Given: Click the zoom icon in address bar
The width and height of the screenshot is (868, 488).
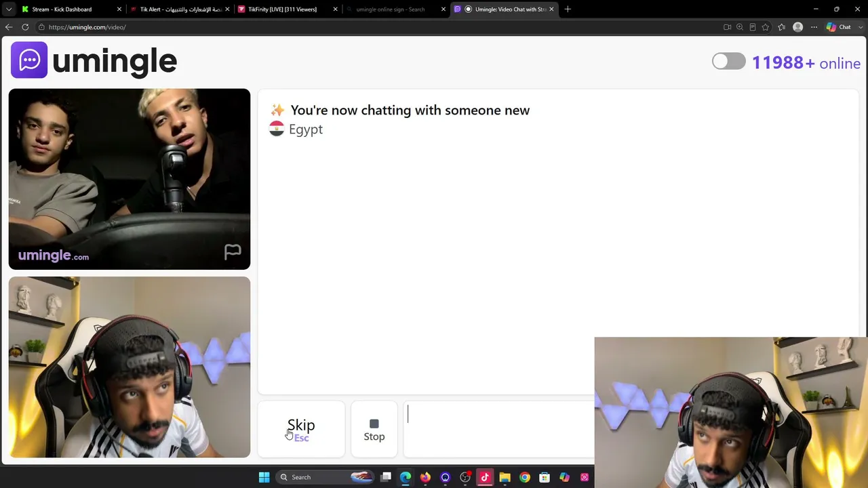Looking at the screenshot, I should (740, 27).
